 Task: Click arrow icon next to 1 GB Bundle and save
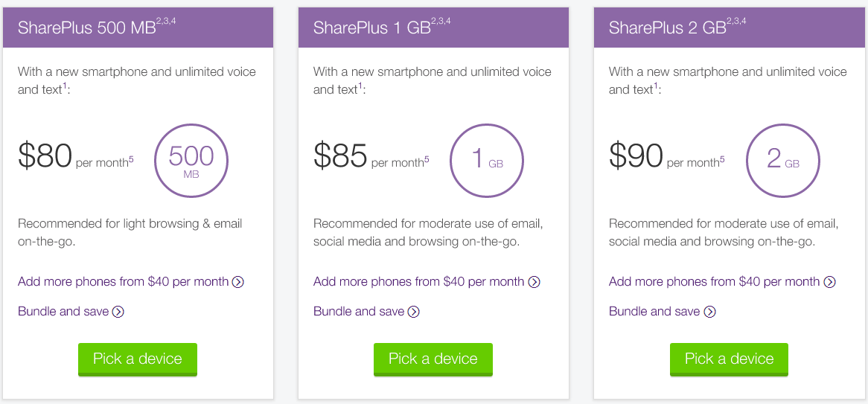tap(413, 312)
